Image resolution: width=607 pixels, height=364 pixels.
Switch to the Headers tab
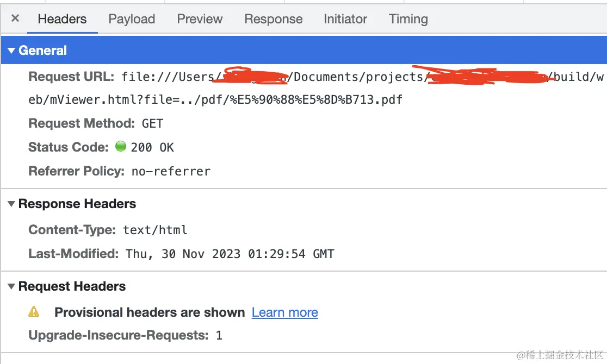click(62, 19)
